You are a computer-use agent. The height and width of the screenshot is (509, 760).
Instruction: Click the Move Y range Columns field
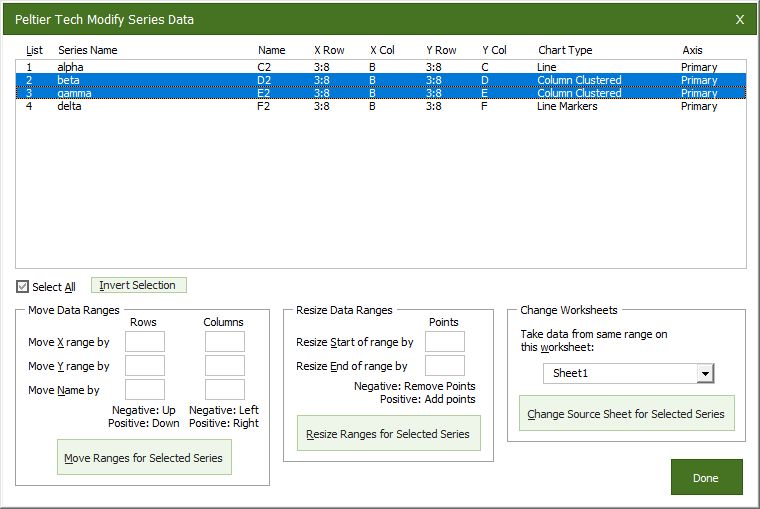click(x=224, y=366)
